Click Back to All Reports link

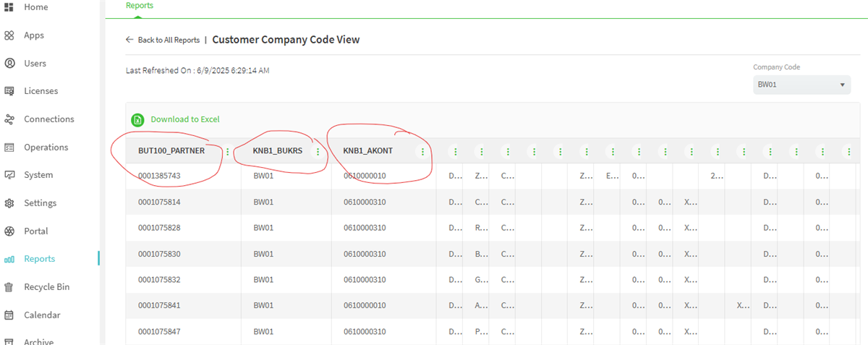coord(169,40)
